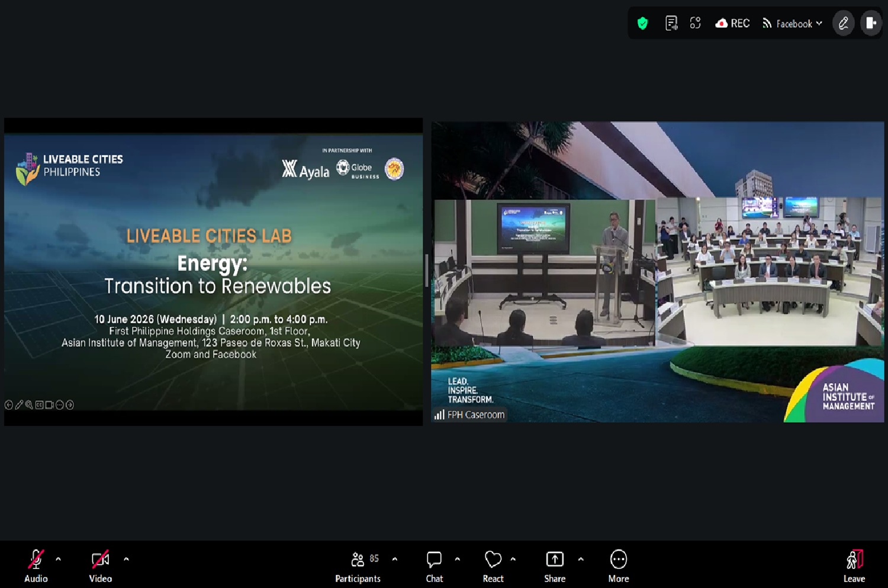Select the slide pen tool
The width and height of the screenshot is (888, 588).
(19, 405)
